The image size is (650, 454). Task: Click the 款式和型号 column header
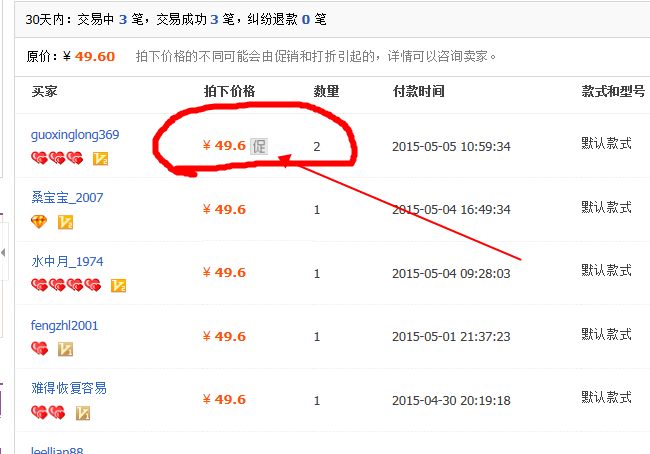coord(612,92)
